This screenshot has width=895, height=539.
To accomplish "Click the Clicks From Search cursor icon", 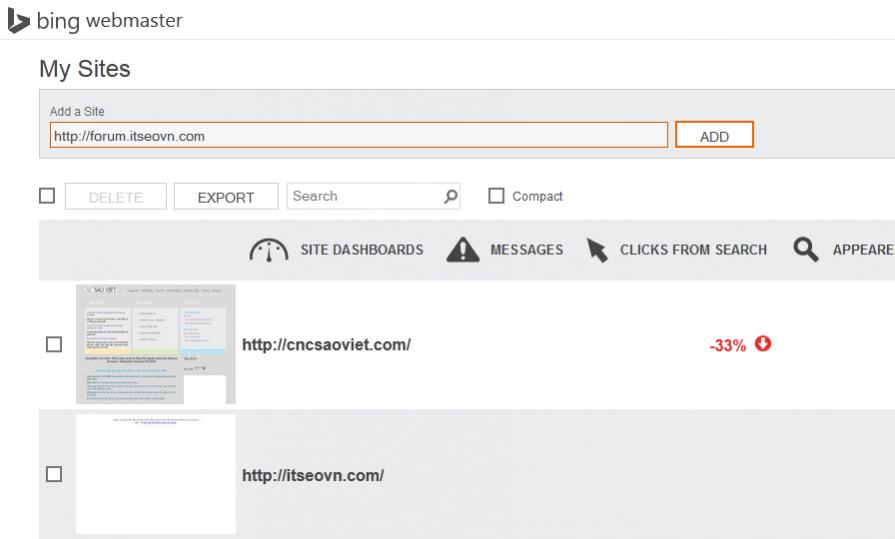I will pyautogui.click(x=596, y=250).
